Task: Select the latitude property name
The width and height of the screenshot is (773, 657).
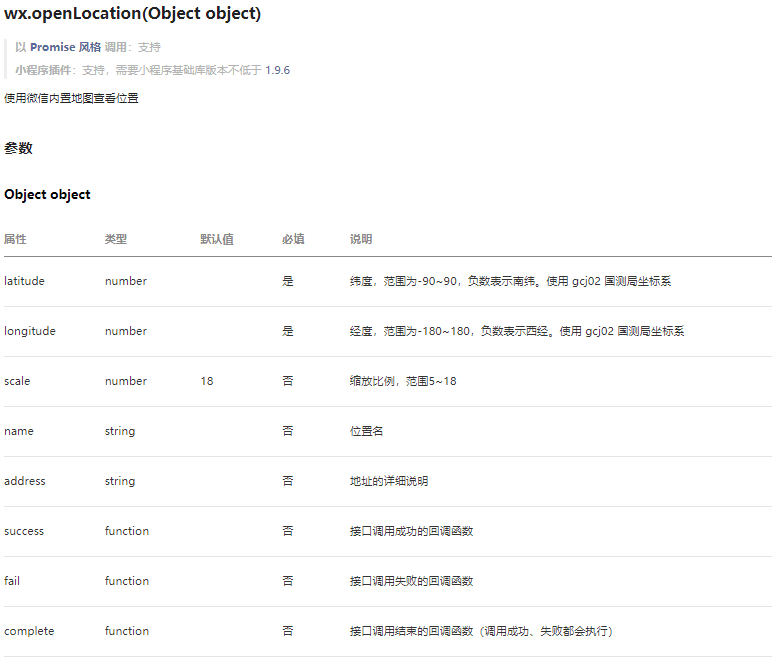Action: (24, 281)
